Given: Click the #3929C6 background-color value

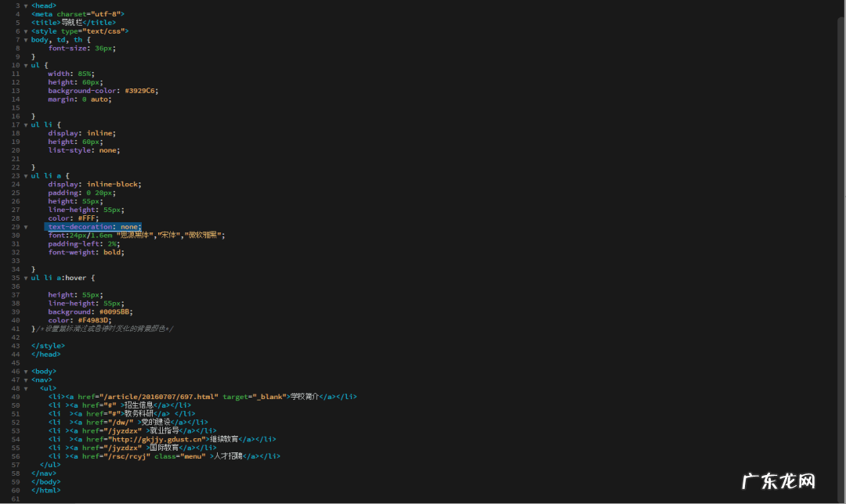Looking at the screenshot, I should coord(141,91).
